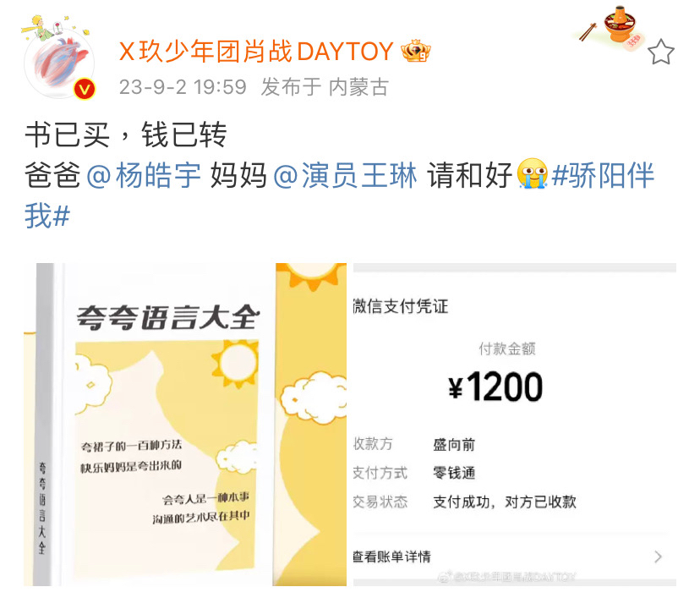Tap payee name 盛向前

coord(454,444)
